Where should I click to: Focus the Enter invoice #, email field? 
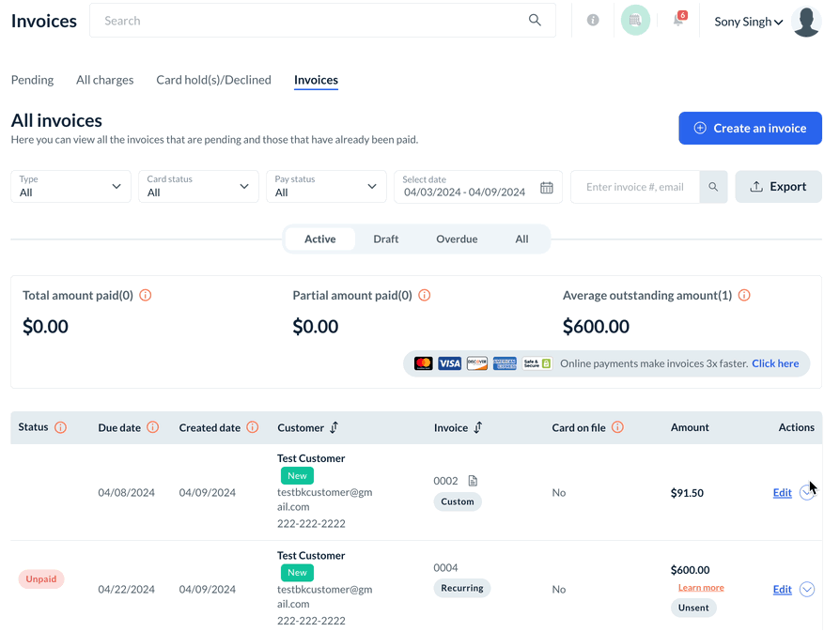tap(635, 186)
